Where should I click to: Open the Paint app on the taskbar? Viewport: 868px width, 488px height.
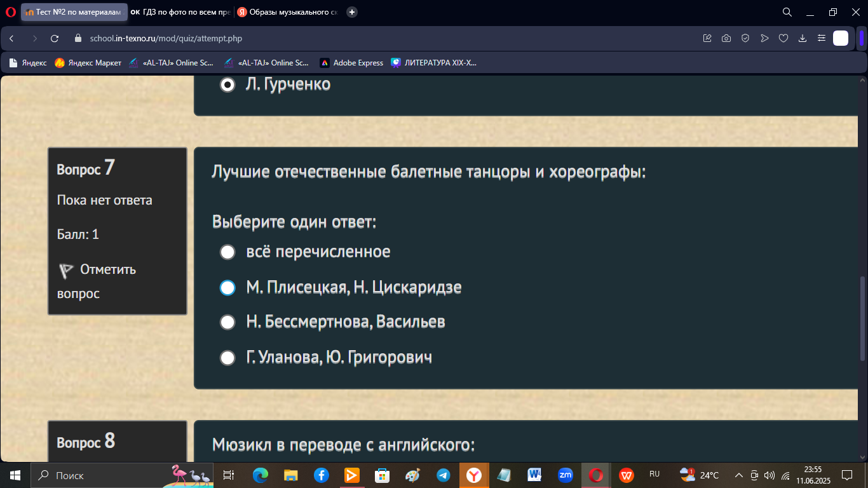412,475
